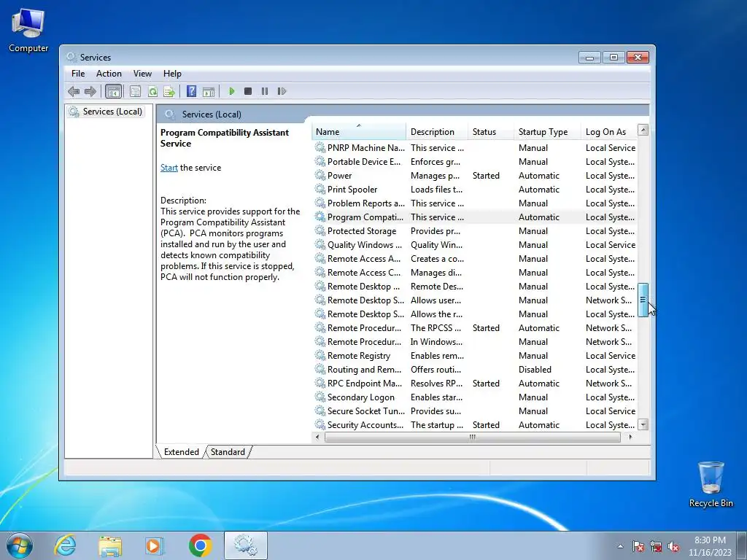This screenshot has height=560, width=747.
Task: Toggle Show/Hide Console Tree icon
Action: tap(113, 91)
